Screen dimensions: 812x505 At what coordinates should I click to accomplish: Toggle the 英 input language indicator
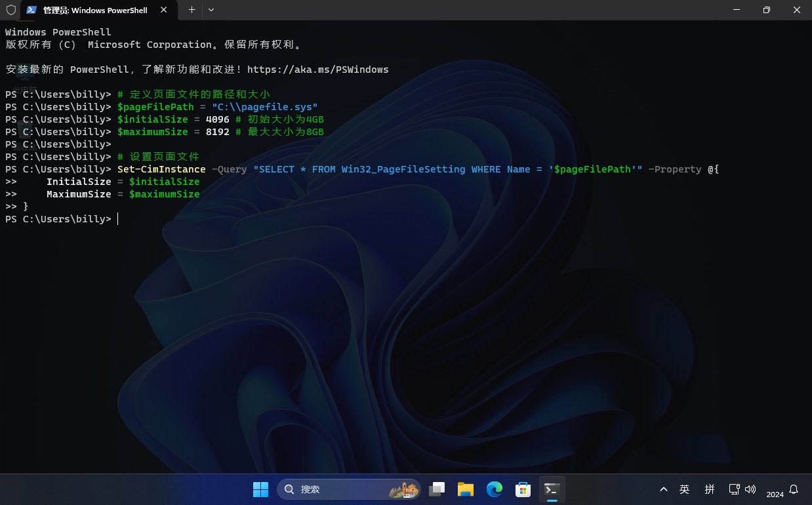(x=684, y=489)
